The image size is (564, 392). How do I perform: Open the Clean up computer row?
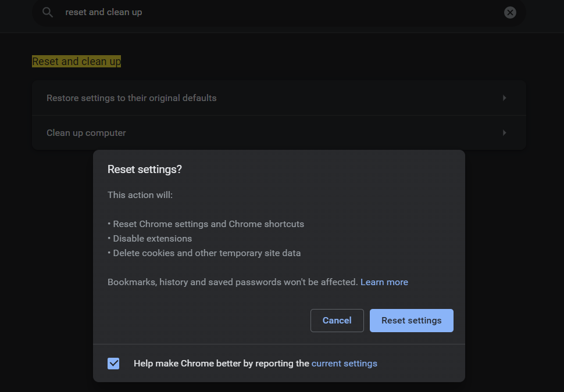tap(279, 132)
